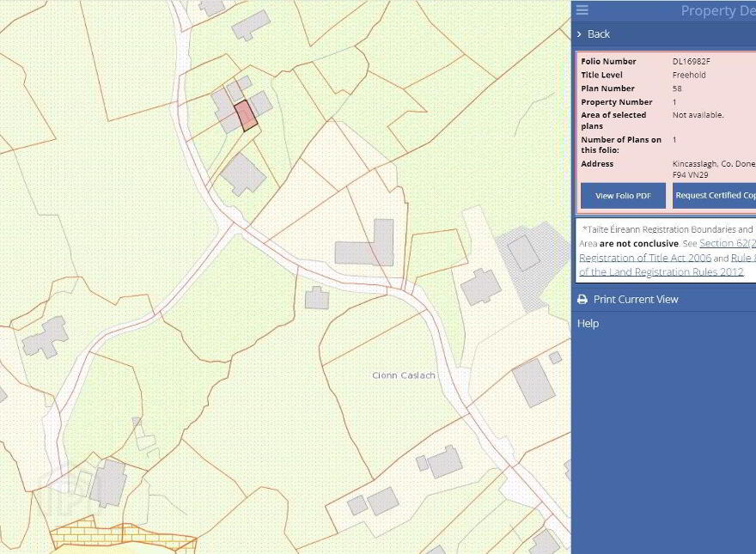
Task: Open the Help menu item
Action: point(588,324)
